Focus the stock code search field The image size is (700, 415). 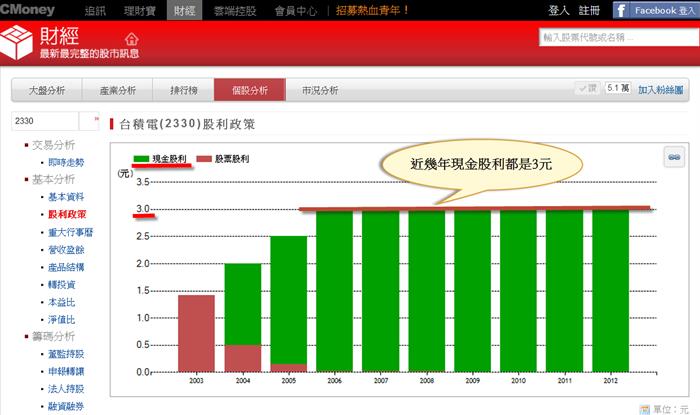point(619,37)
